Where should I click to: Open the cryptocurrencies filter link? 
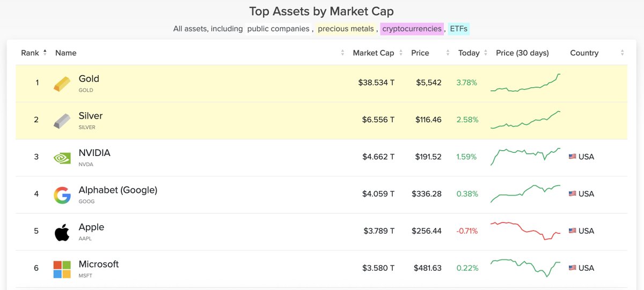412,28
